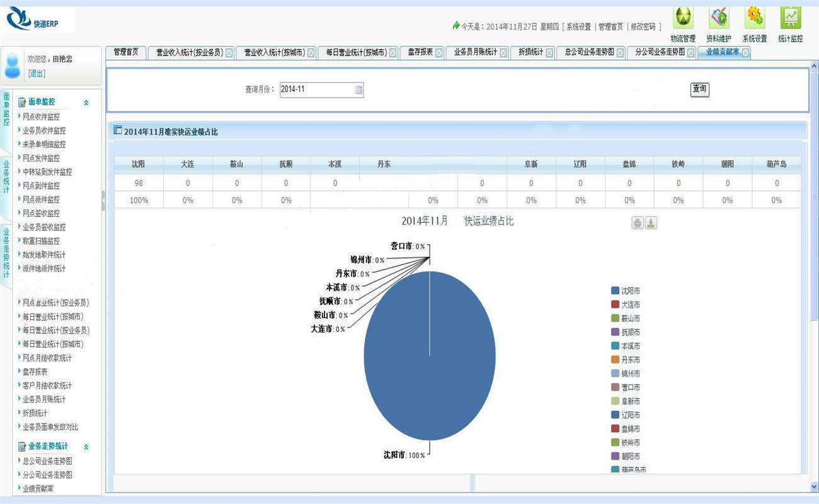The width and height of the screenshot is (819, 504).
Task: Open the 系统设置 link in the header
Action: (x=579, y=26)
